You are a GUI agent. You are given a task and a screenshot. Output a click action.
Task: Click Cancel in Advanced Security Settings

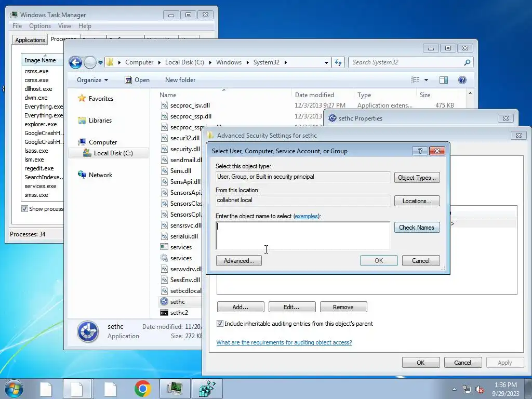coord(463,362)
